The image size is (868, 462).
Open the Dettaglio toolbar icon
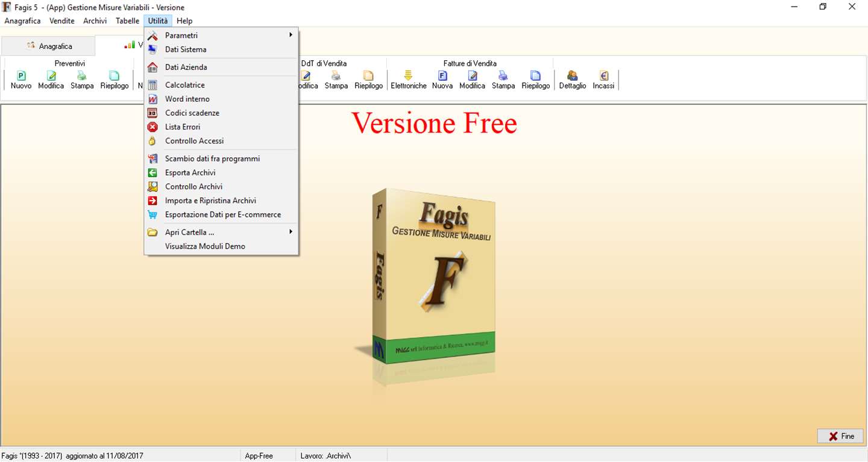click(573, 80)
